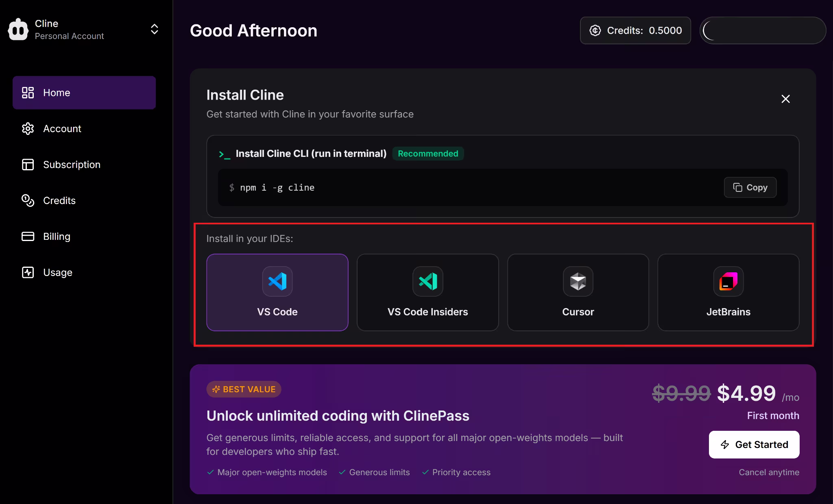Click the Install Cline heading
Screen dimensions: 833x504
[245, 95]
